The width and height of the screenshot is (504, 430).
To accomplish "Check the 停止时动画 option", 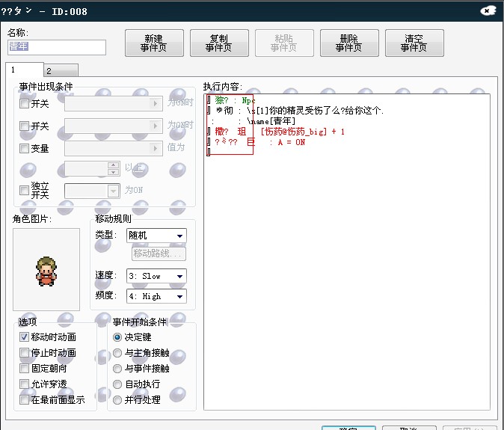I will 24,352.
